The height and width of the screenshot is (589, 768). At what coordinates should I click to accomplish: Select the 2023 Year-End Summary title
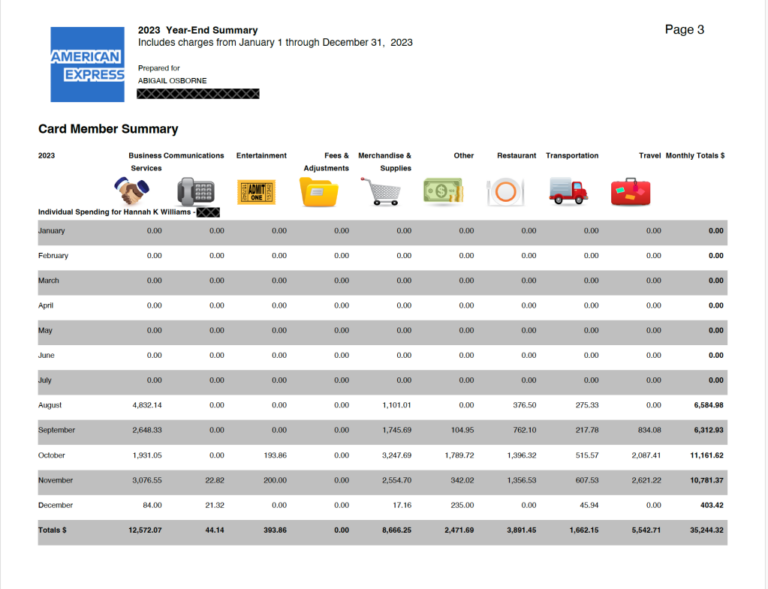[197, 31]
